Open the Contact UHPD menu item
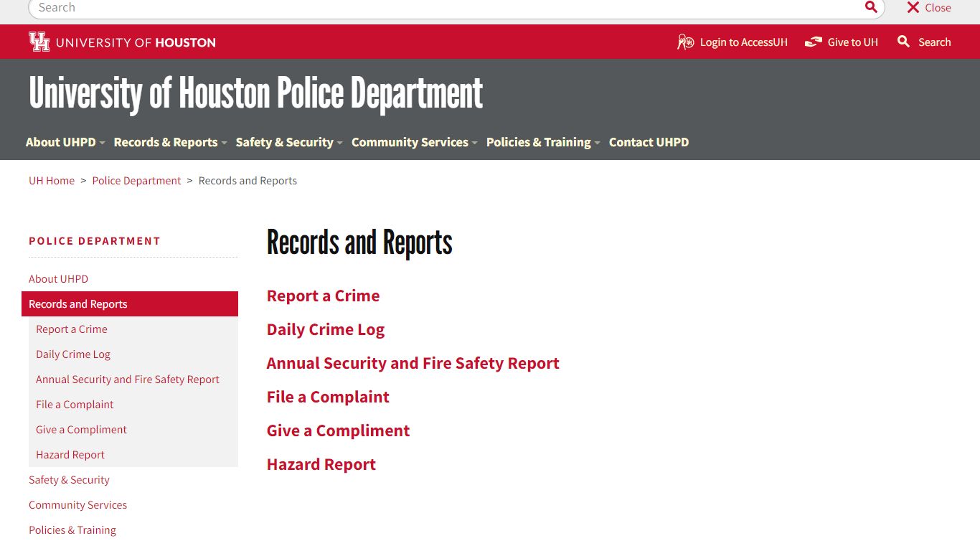This screenshot has width=980, height=551. pyautogui.click(x=649, y=142)
